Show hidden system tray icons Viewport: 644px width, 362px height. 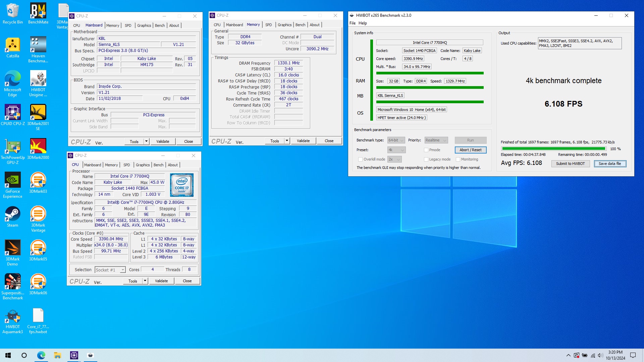coord(568,355)
